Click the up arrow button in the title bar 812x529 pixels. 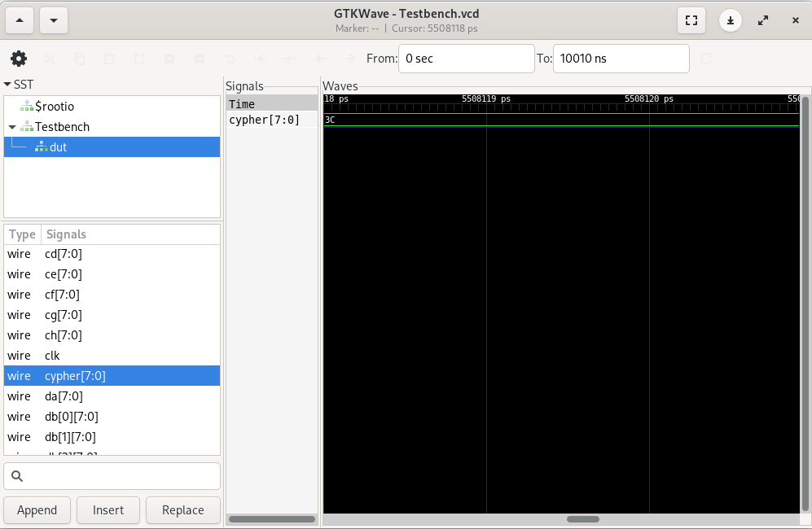click(x=20, y=20)
